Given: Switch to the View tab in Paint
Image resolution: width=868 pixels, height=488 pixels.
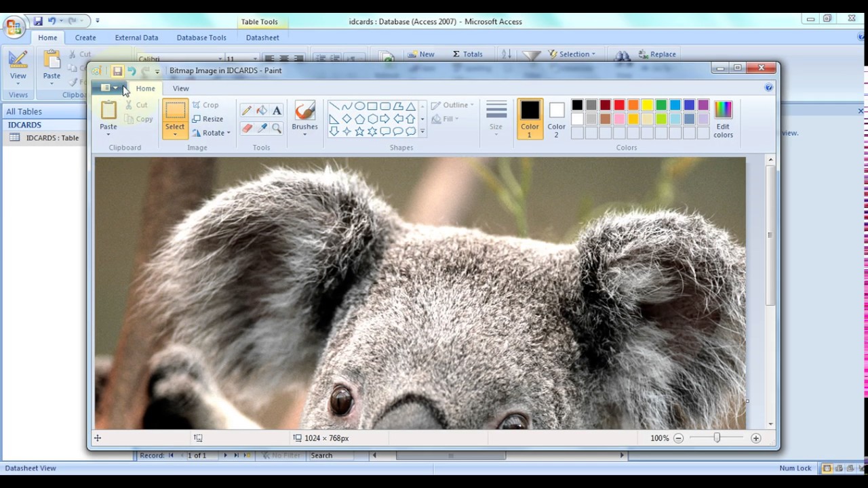Looking at the screenshot, I should (x=180, y=88).
